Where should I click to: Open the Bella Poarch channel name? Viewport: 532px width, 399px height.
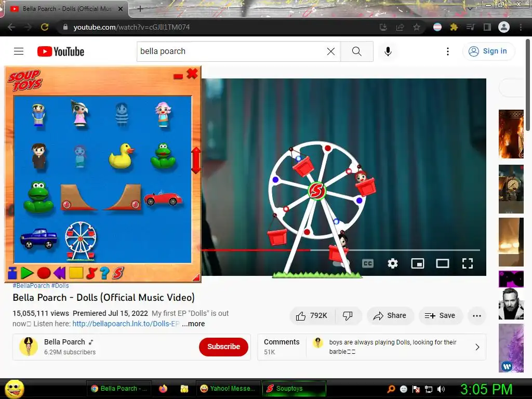point(64,342)
